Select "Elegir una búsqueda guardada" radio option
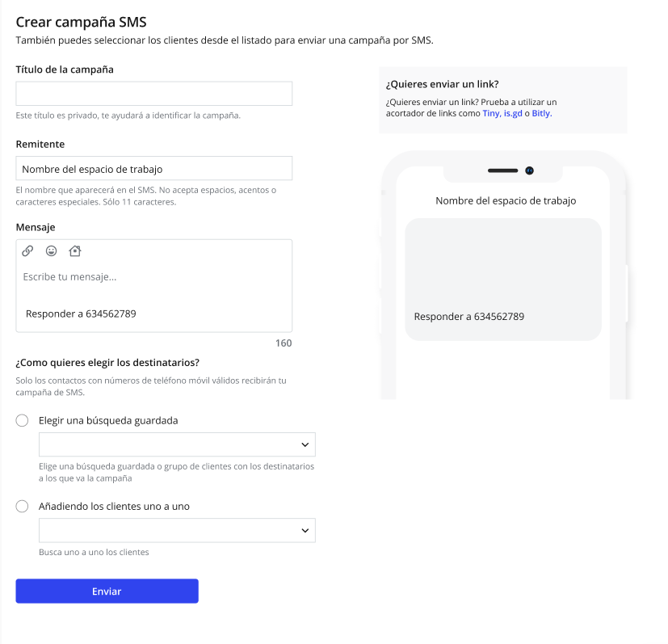The image size is (668, 644). click(x=23, y=420)
